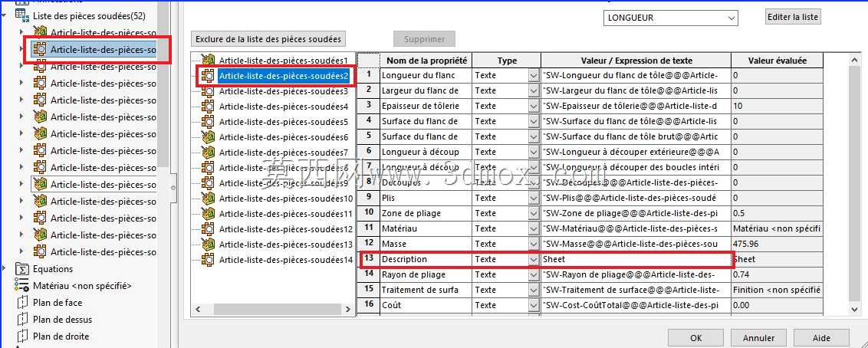868x348 pixels.
Task: Click the icon of Article-liste-des-pièces-soudées12
Action: [208, 229]
